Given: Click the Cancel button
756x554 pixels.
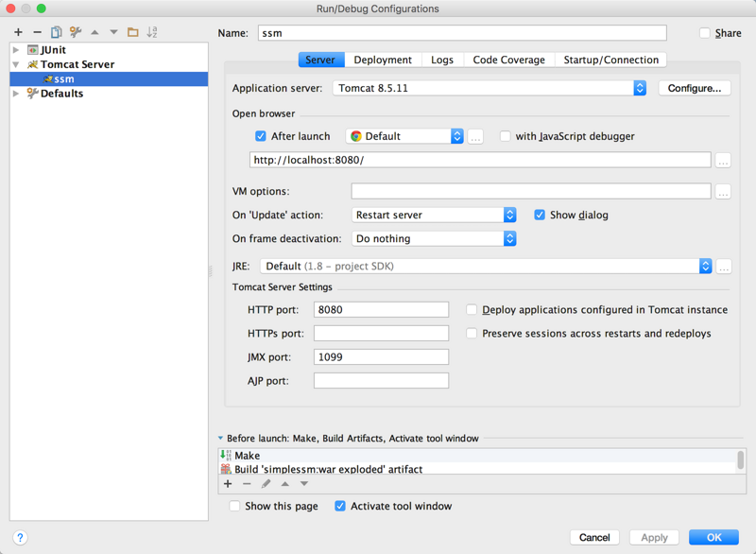Looking at the screenshot, I should click(x=594, y=537).
